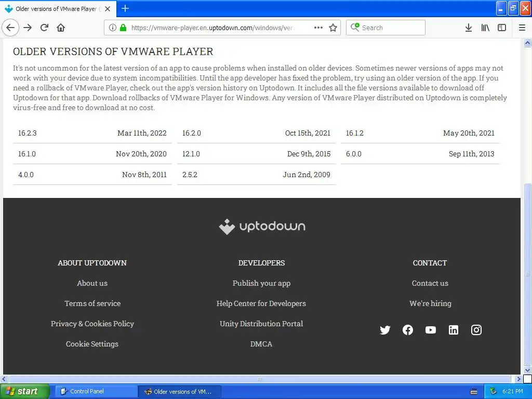Viewport: 532px width, 399px height.
Task: Open the Terms of service link
Action: 92,303
